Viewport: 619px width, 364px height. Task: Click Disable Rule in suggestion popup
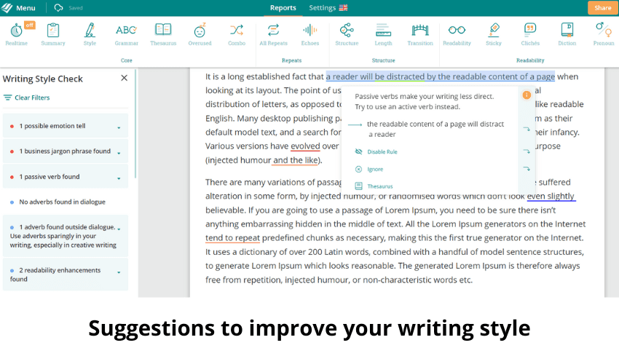point(382,151)
